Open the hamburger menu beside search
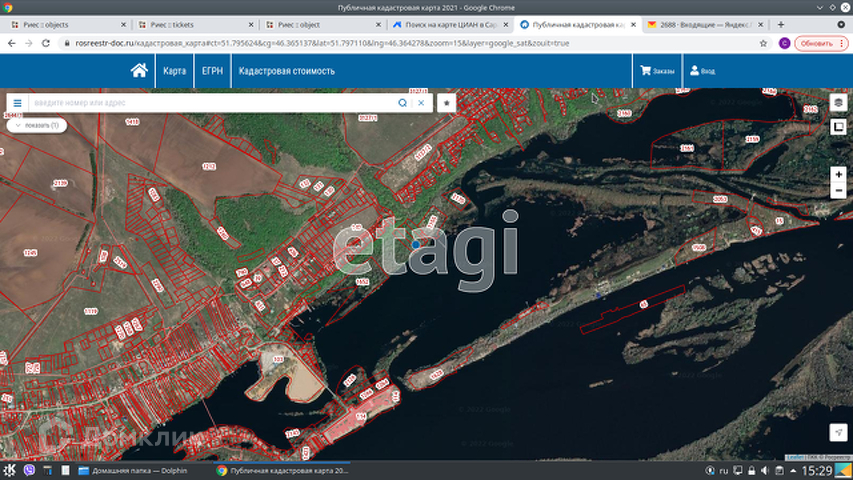The image size is (853, 480). [17, 103]
